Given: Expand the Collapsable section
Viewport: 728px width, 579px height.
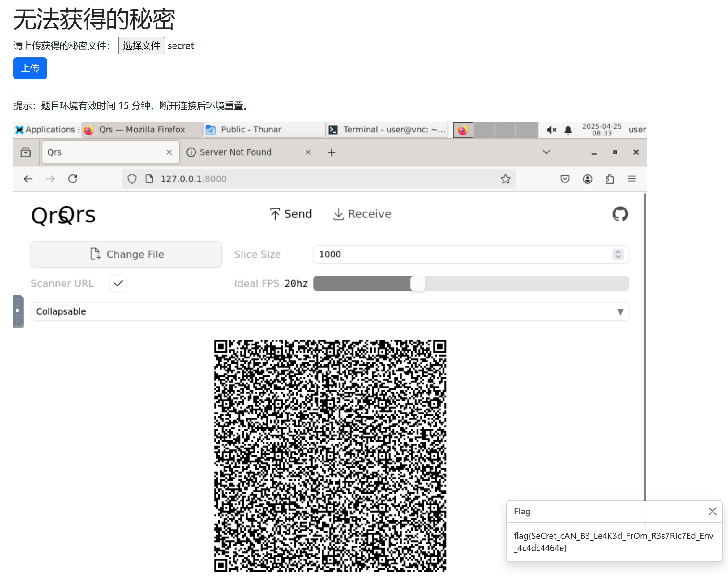Looking at the screenshot, I should 330,311.
